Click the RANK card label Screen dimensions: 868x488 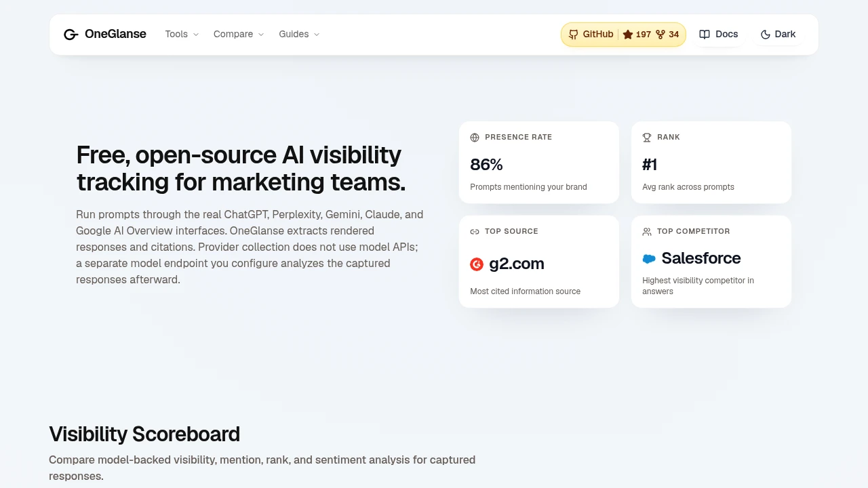point(669,138)
